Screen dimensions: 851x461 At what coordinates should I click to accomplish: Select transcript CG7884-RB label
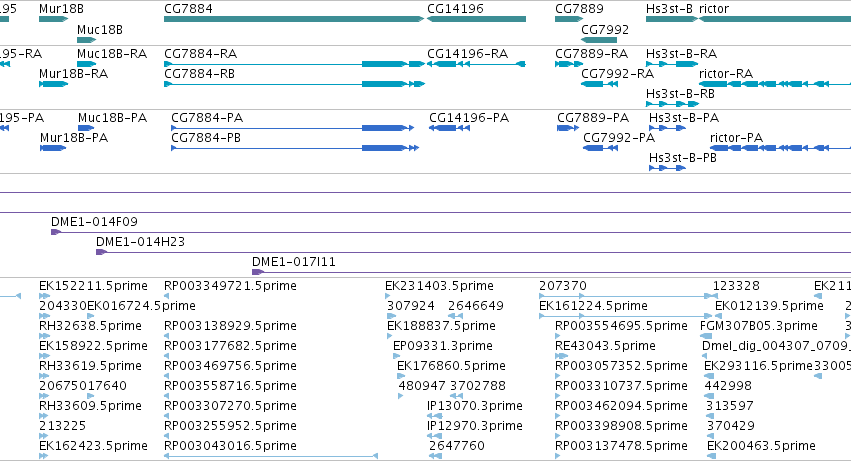(x=200, y=74)
